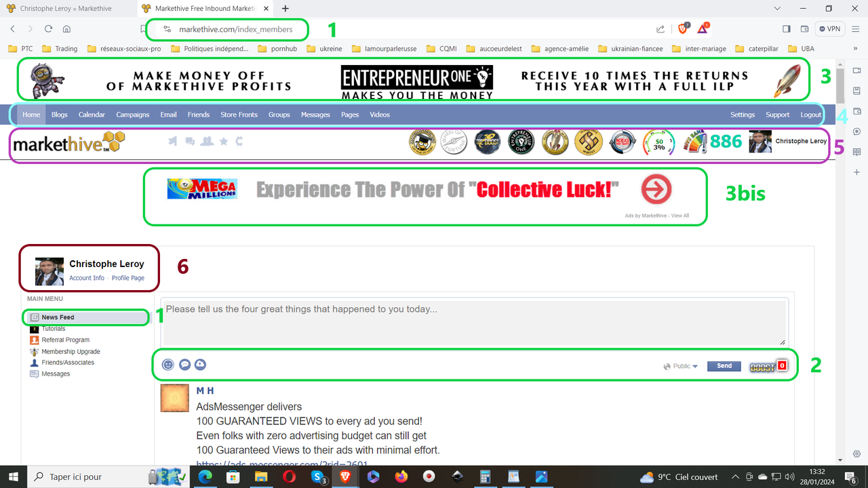Screen dimensions: 868x488
Task: Click the Hive Rank 886 meter icon
Action: tap(694, 142)
